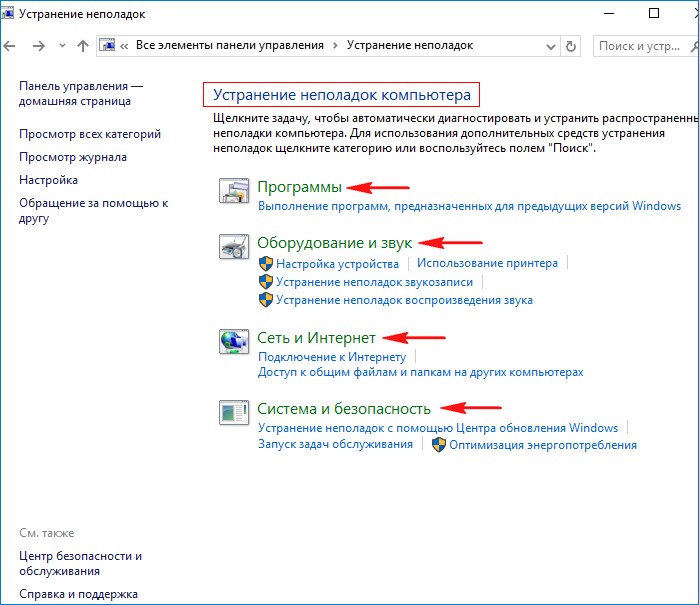Click Все элементы панели управления breadcrumb
The image size is (699, 605).
click(x=230, y=45)
